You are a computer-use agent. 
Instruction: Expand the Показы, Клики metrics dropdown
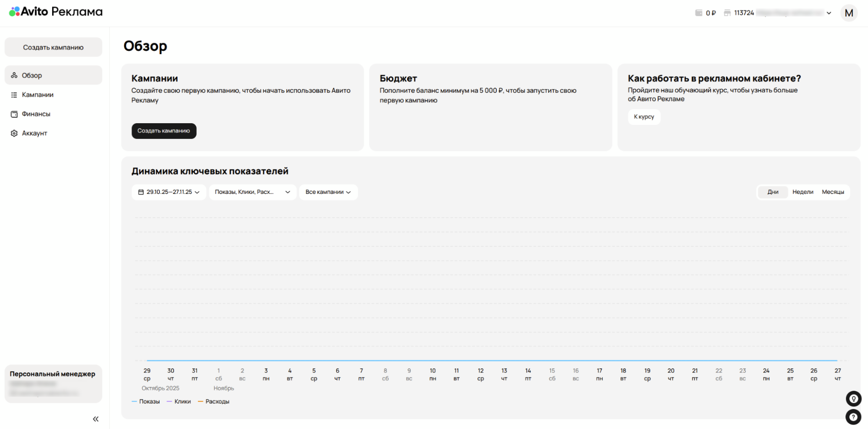(252, 192)
